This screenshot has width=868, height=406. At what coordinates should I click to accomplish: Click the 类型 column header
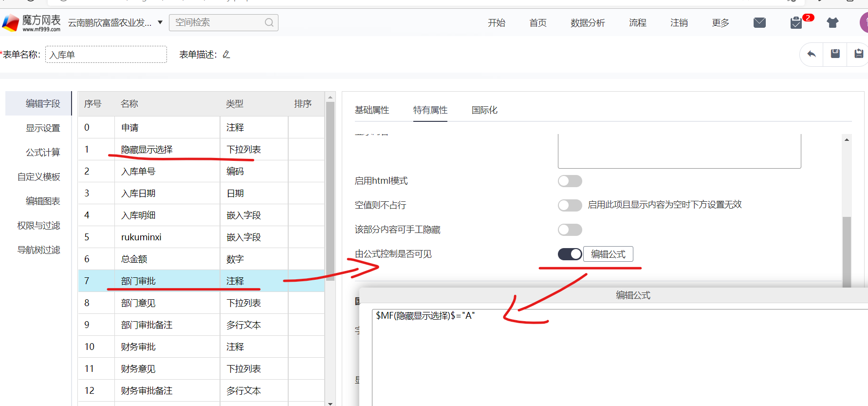(235, 104)
